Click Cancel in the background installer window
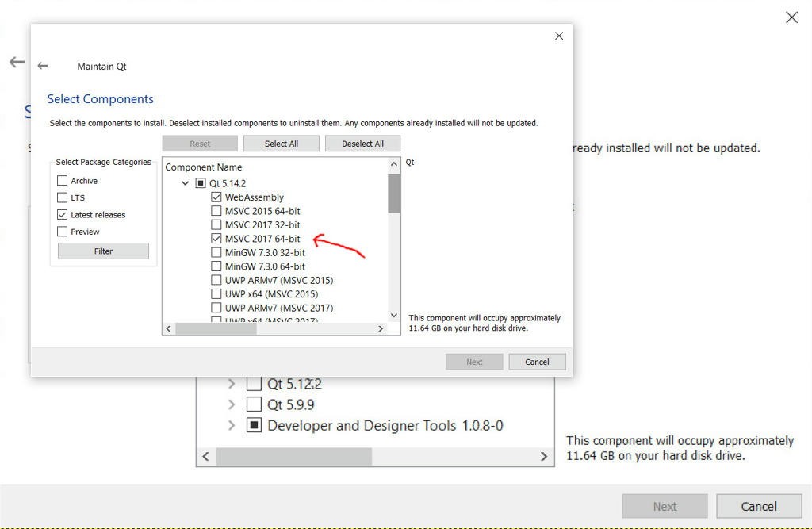The width and height of the screenshot is (812, 529). point(759,506)
